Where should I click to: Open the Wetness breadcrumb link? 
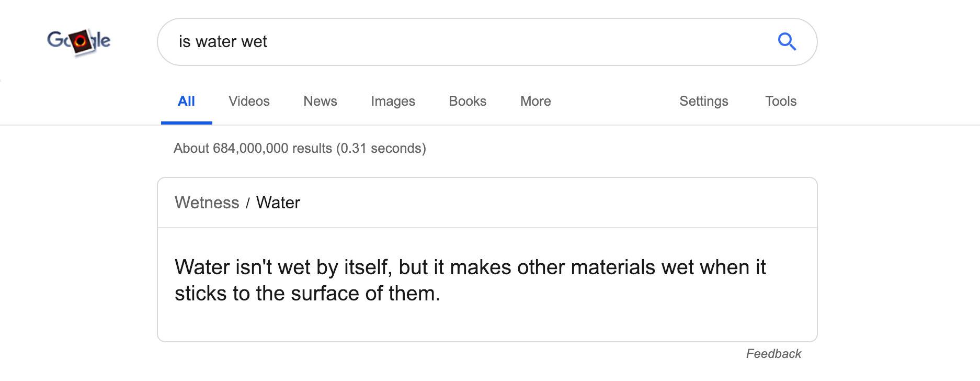pos(207,203)
